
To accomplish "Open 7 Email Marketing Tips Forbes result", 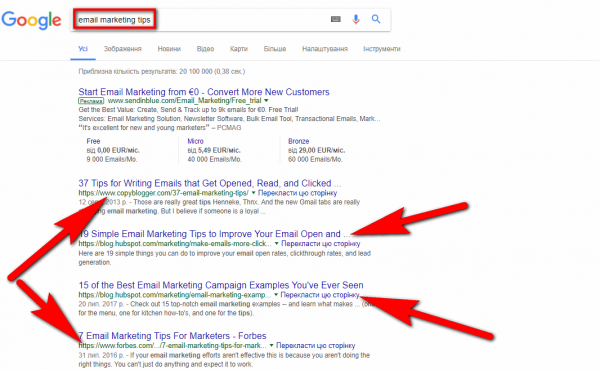I will point(172,336).
